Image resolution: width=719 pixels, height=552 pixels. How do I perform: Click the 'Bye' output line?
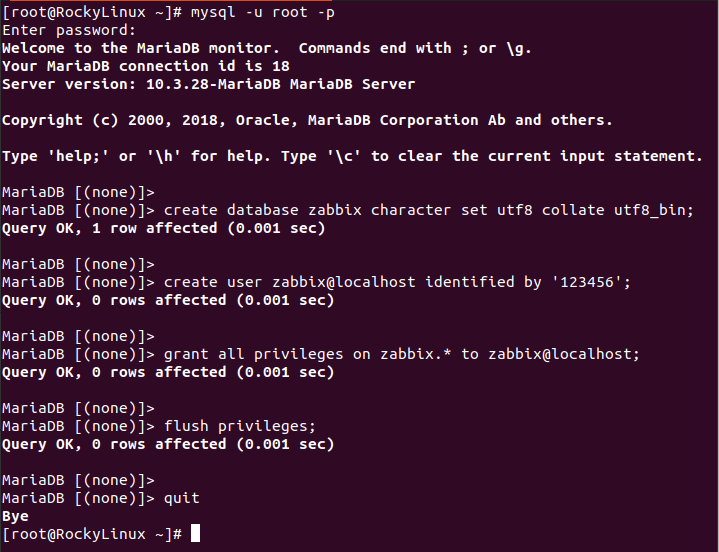(15, 516)
